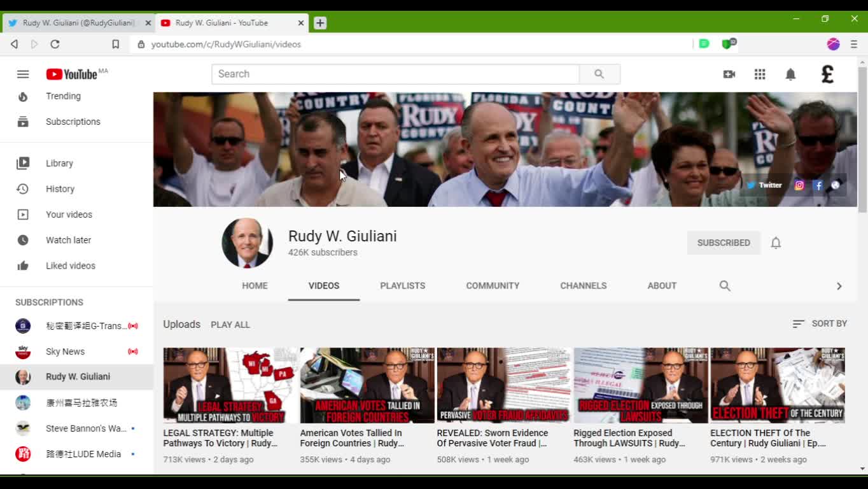The image size is (868, 489).
Task: Open title REVEALED: Sworn Evidence Of Pervasive
Action: coord(493,438)
